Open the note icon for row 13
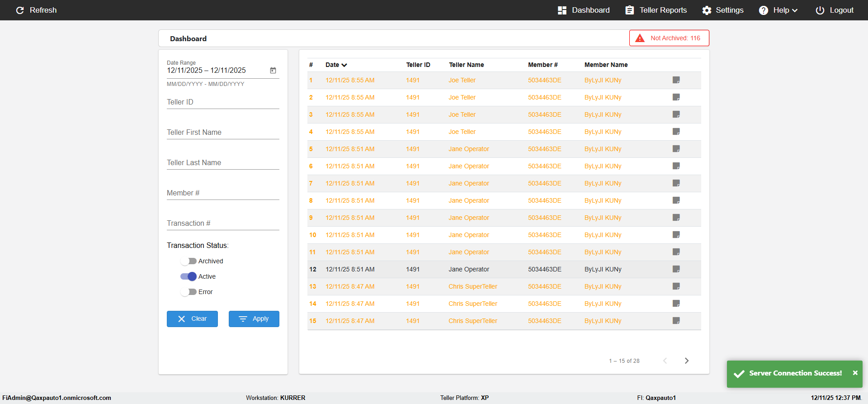Image resolution: width=868 pixels, height=404 pixels. tap(676, 286)
